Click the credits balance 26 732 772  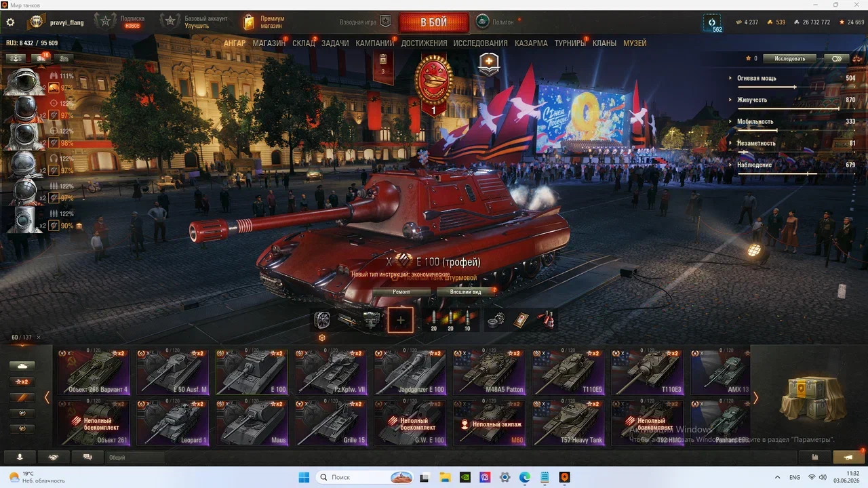[810, 22]
